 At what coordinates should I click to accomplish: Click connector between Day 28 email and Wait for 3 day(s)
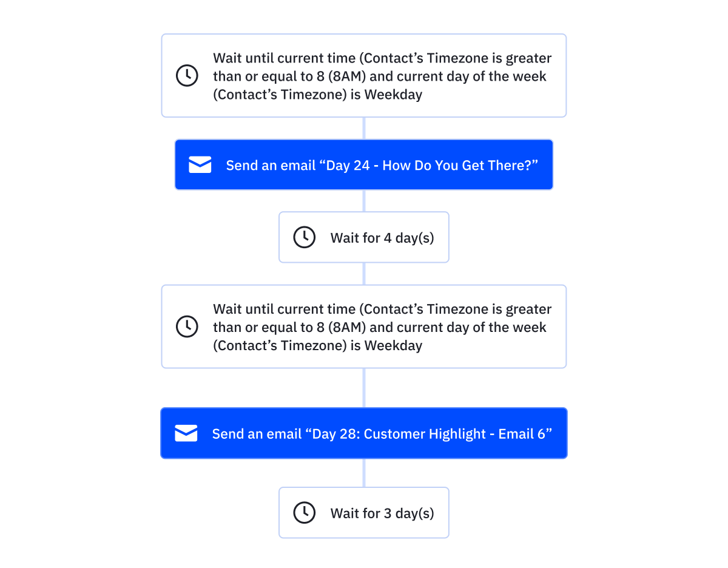pyautogui.click(x=364, y=473)
